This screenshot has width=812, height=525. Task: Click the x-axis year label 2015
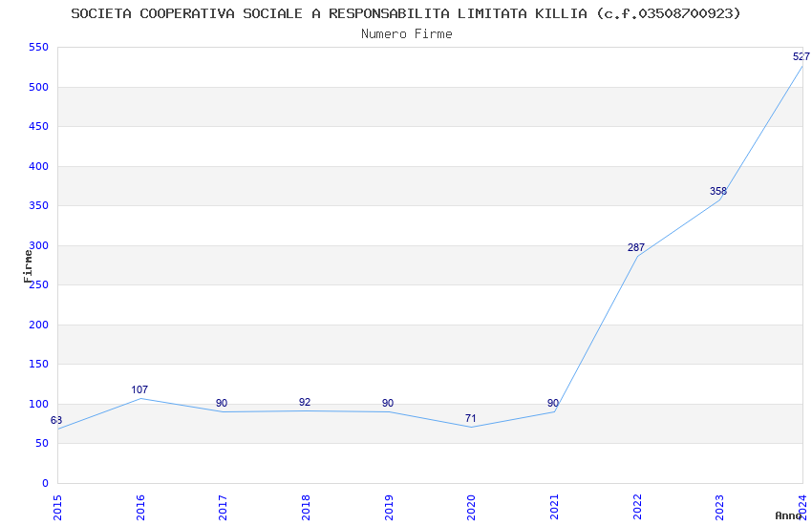pos(57,508)
